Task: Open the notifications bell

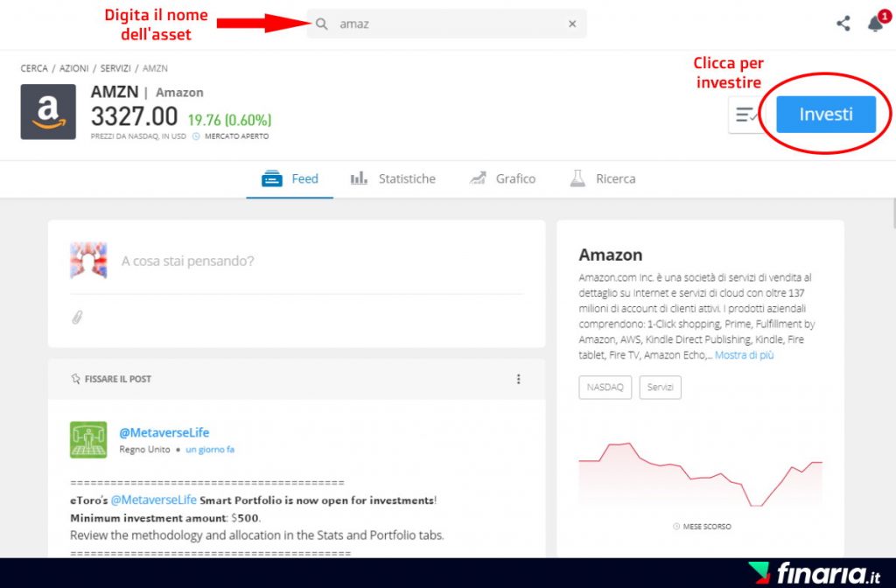Action: [876, 23]
